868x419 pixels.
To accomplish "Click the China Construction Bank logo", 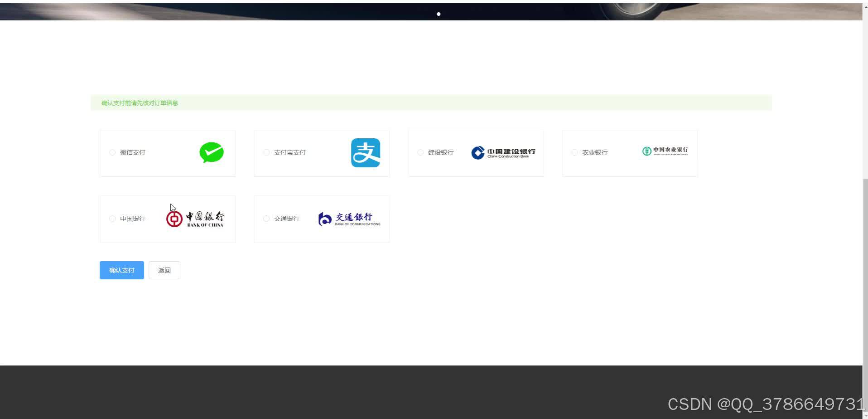I will coord(503,153).
